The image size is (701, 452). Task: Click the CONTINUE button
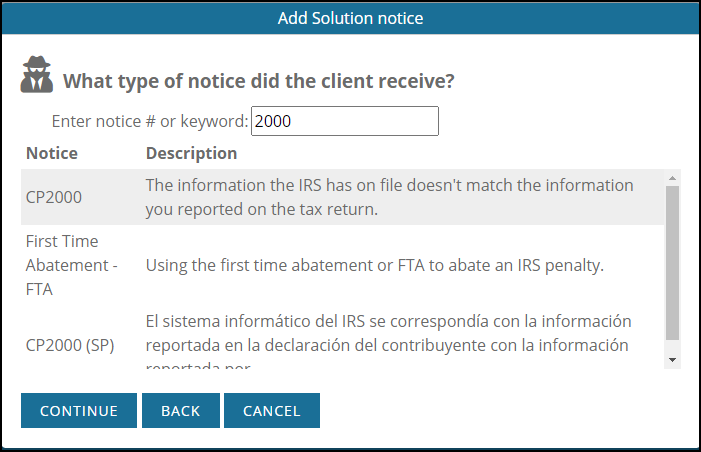(x=79, y=410)
